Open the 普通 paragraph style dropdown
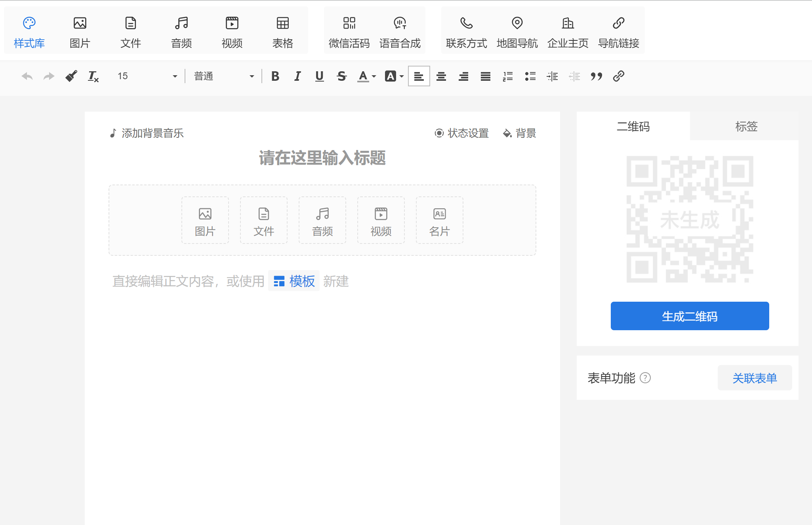The width and height of the screenshot is (812, 525). click(x=224, y=76)
